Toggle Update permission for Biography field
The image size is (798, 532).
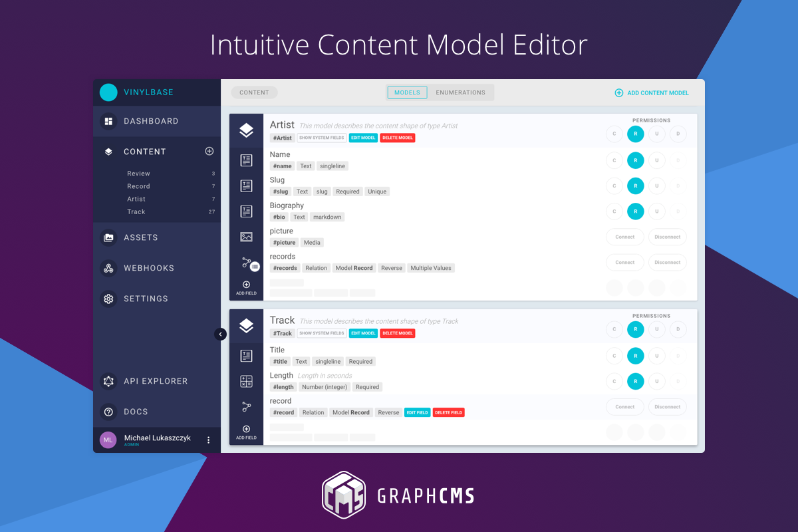coord(657,211)
